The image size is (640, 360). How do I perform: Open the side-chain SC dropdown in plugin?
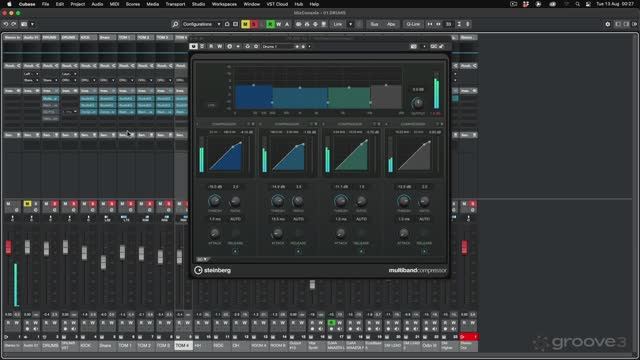click(x=202, y=259)
